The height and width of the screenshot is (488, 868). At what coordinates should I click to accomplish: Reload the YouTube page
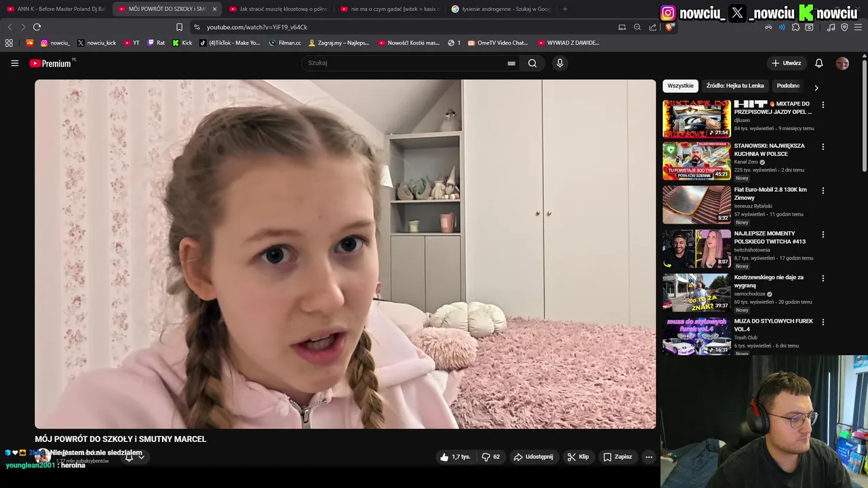[37, 27]
